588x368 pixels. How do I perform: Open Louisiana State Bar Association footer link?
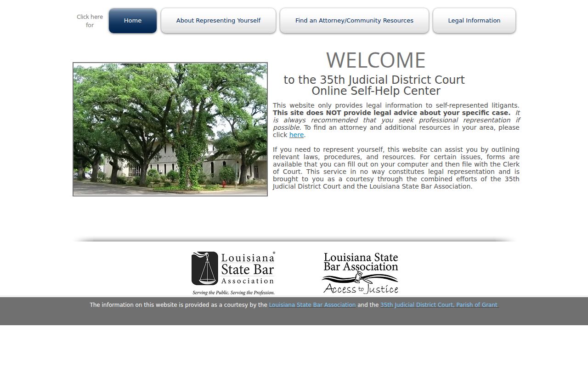(x=312, y=305)
